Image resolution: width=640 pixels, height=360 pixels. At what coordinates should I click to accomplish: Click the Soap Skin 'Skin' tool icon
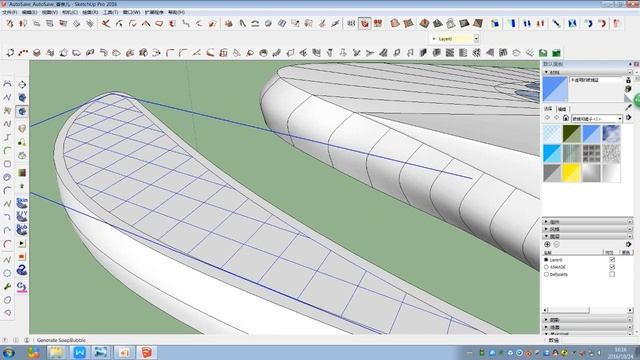(x=22, y=203)
